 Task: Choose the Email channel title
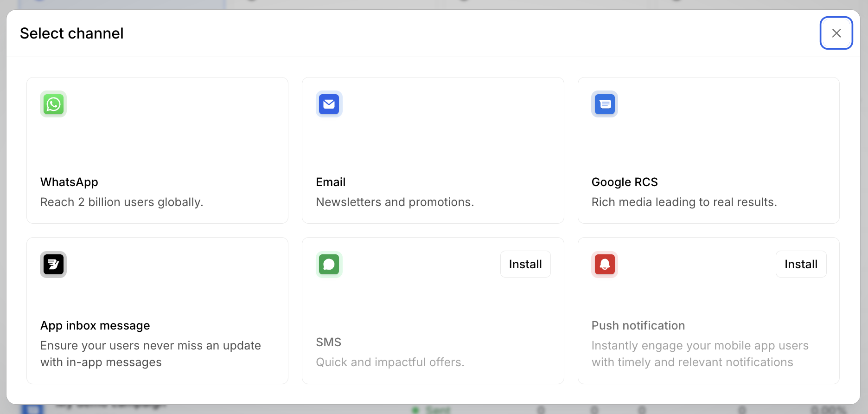[x=331, y=182]
